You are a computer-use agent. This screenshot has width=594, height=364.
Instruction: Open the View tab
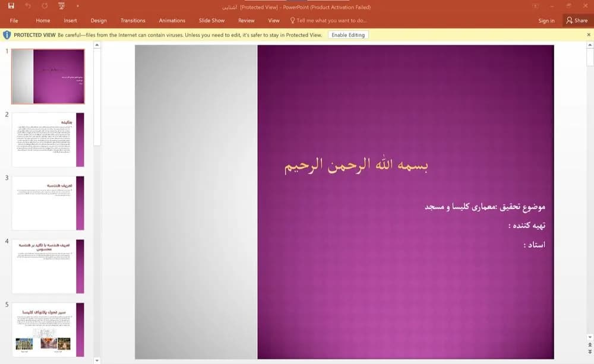(x=273, y=20)
